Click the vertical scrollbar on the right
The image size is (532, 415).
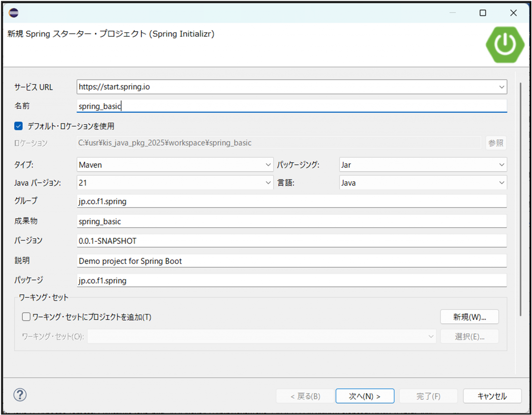pos(520,199)
